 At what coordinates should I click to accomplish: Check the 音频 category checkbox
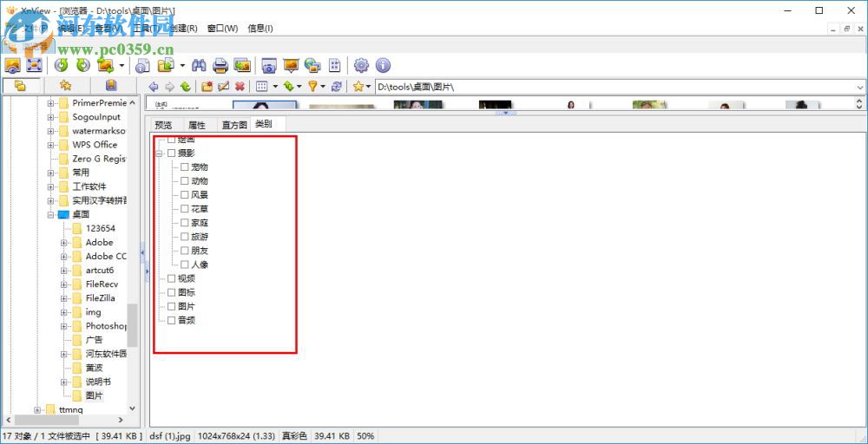171,320
